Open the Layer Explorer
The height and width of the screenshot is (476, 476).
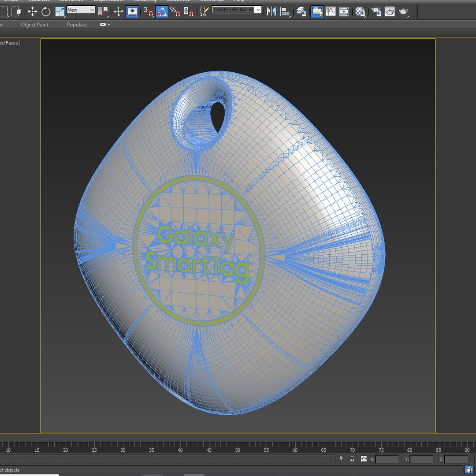click(301, 11)
